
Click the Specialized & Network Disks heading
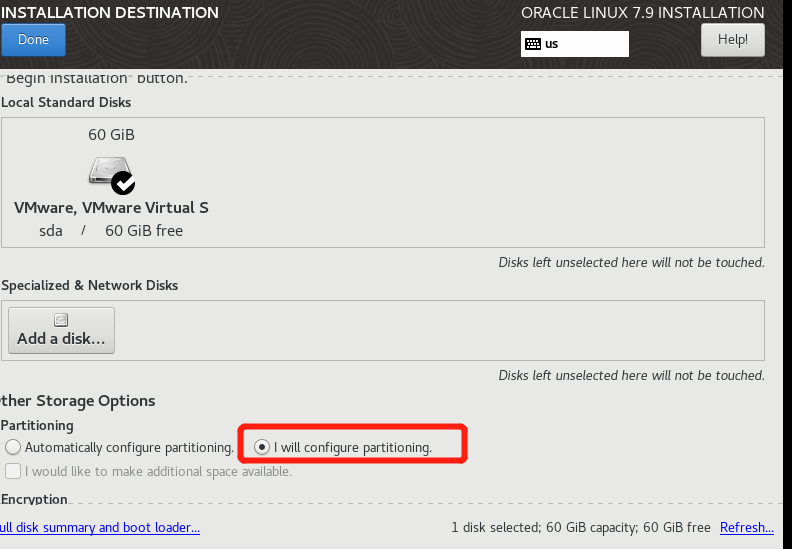pyautogui.click(x=90, y=285)
